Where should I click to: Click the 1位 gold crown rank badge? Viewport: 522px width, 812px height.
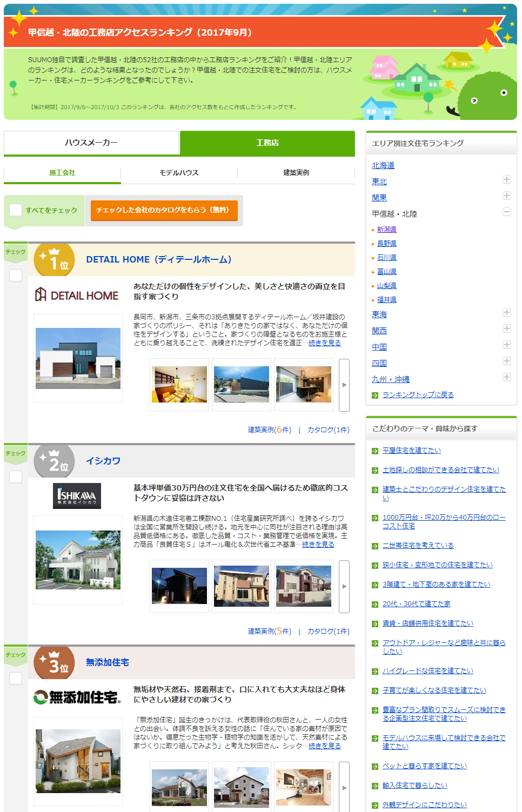[54, 260]
